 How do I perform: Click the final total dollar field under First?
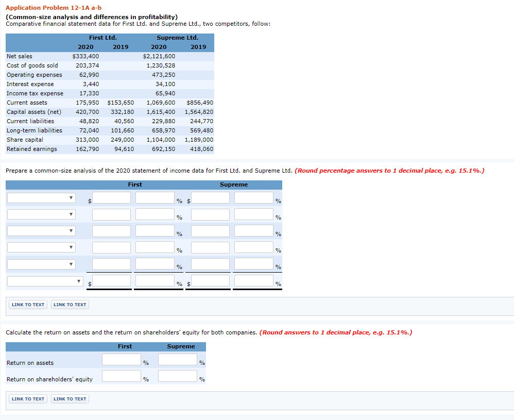[x=111, y=281]
